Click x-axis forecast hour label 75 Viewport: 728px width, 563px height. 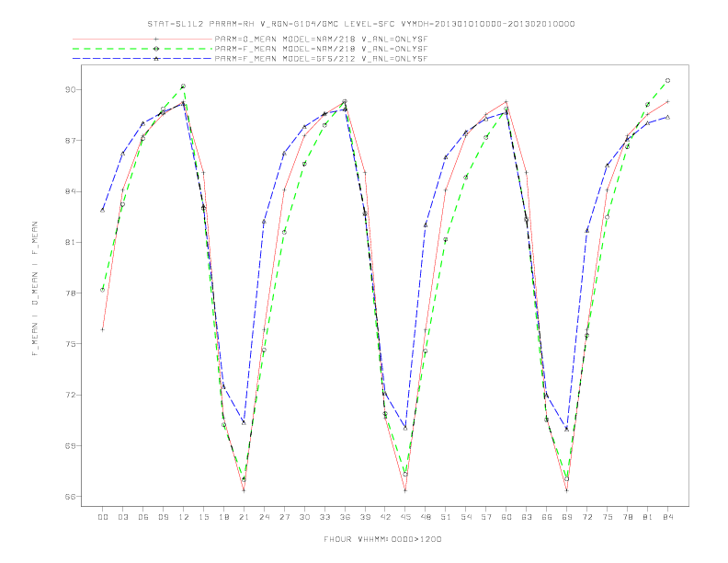(x=608, y=517)
